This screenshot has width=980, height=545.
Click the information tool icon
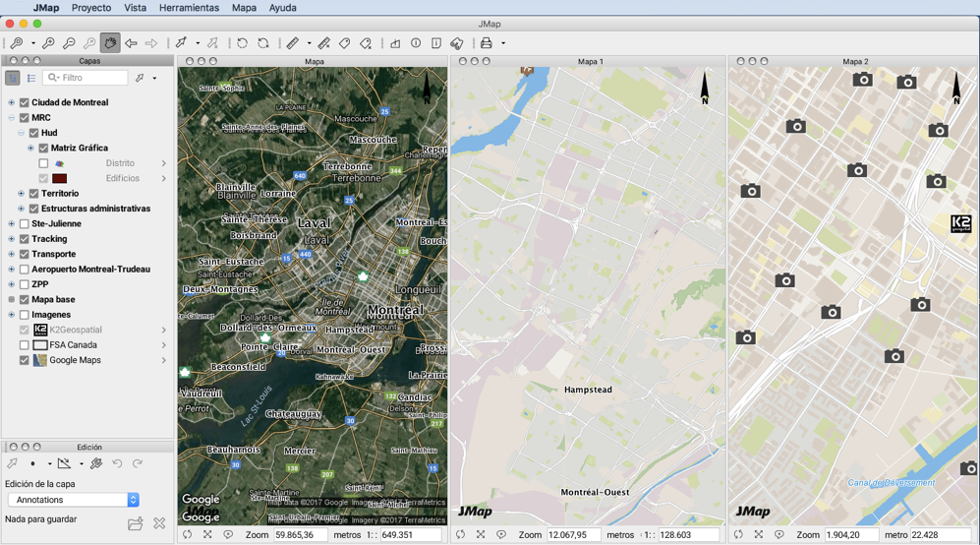[x=416, y=43]
